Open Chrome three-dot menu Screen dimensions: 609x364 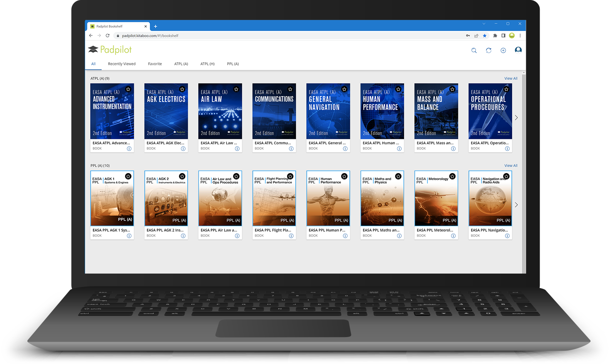[x=520, y=35]
